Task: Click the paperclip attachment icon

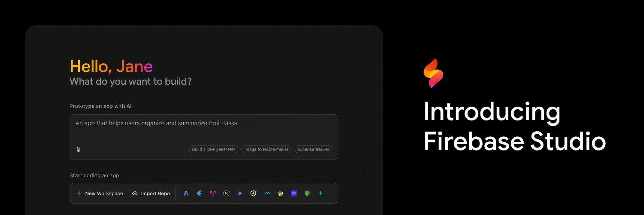Action: 78,149
